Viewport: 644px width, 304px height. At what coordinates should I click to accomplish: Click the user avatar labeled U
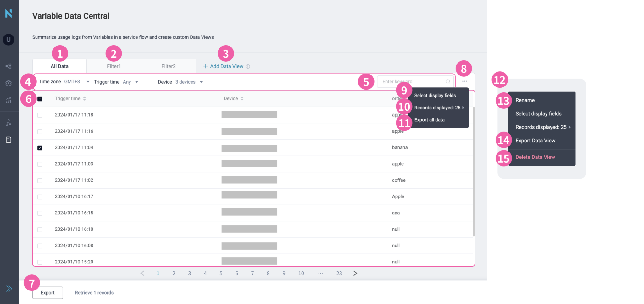[8, 40]
